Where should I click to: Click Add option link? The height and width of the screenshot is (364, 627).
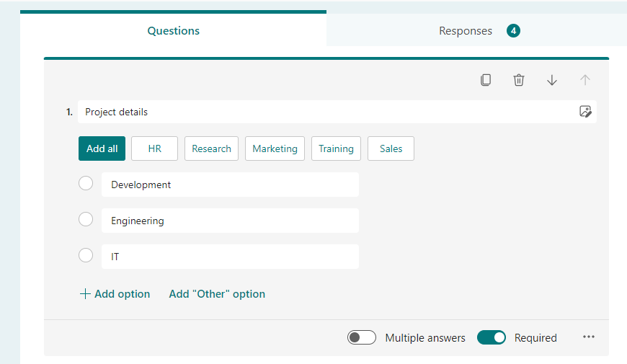tap(115, 294)
